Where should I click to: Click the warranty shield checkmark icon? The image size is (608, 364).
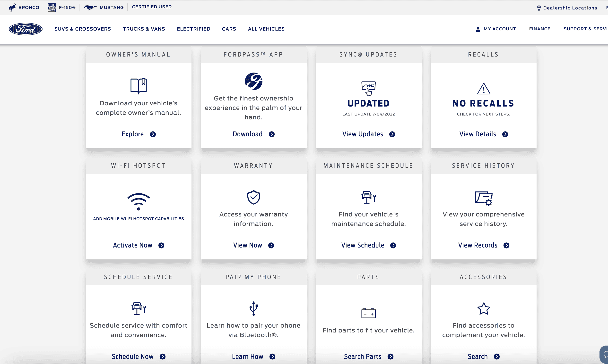click(x=253, y=197)
